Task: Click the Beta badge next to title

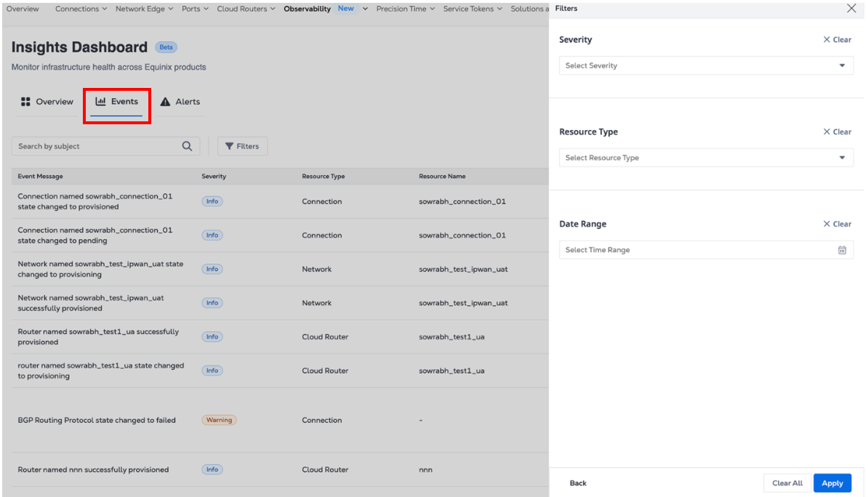Action: coord(166,47)
